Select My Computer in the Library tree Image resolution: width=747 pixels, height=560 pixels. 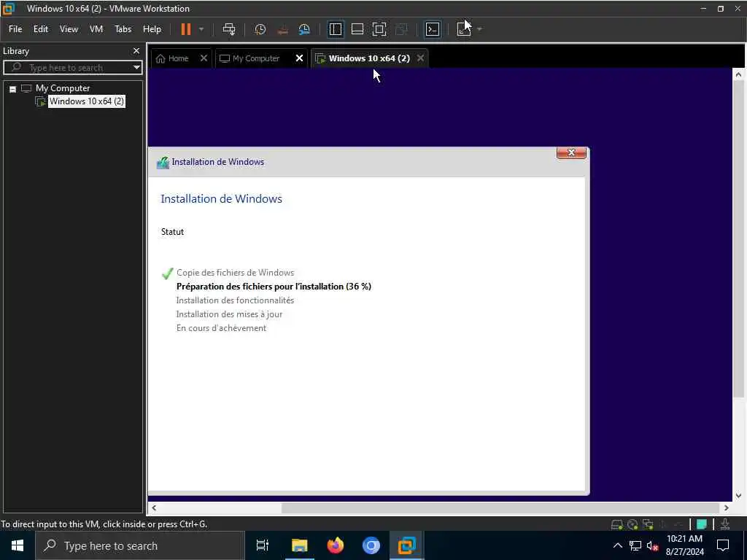(x=63, y=88)
